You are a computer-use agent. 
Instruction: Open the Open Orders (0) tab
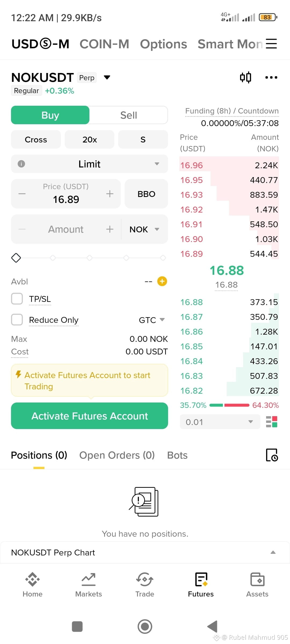(117, 455)
